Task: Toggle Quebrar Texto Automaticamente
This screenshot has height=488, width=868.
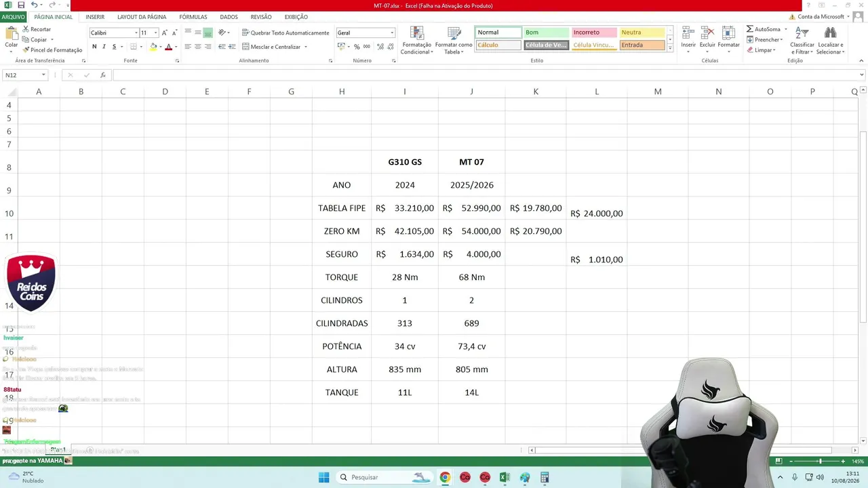Action: (285, 33)
